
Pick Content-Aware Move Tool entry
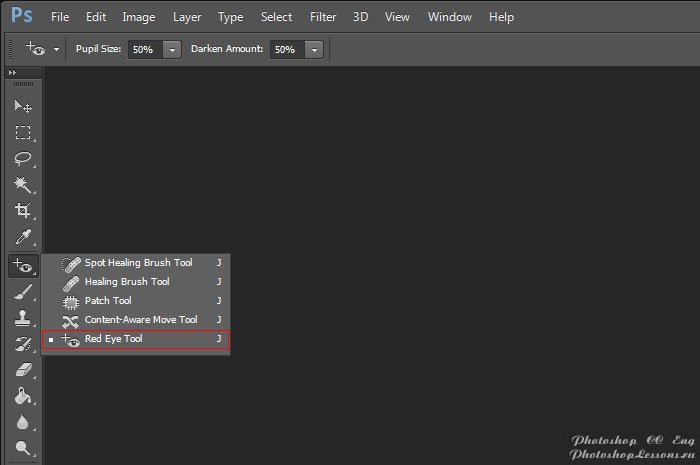pyautogui.click(x=140, y=320)
